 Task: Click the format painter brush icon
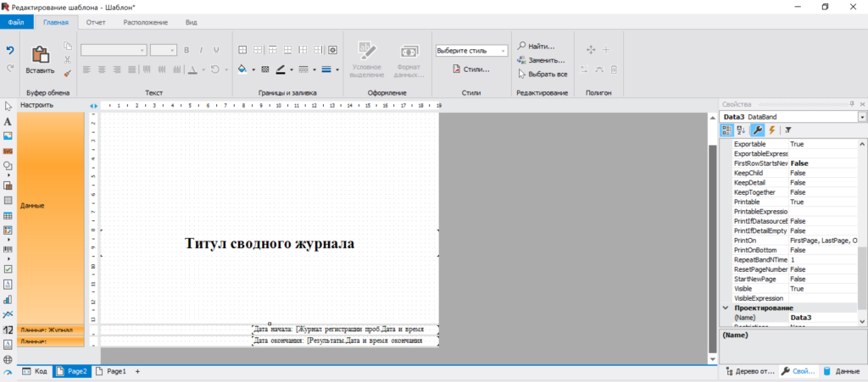click(x=68, y=73)
